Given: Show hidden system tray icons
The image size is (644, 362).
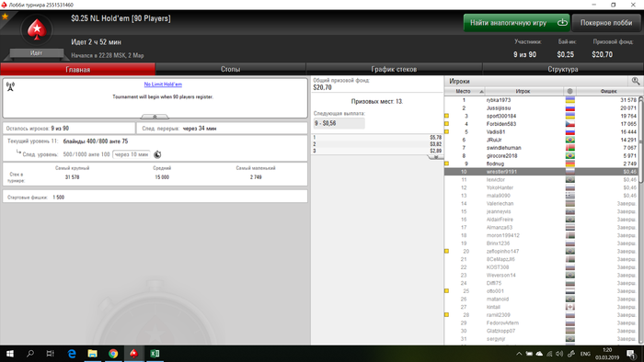Looking at the screenshot, I should (519, 354).
